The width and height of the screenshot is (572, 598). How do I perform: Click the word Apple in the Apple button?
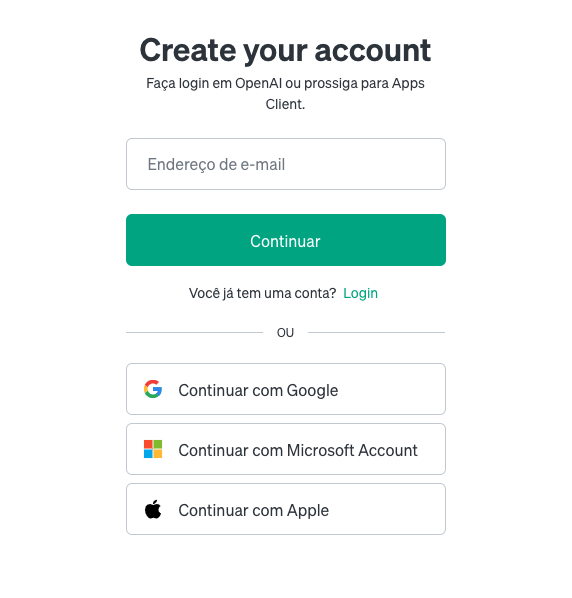tap(308, 510)
